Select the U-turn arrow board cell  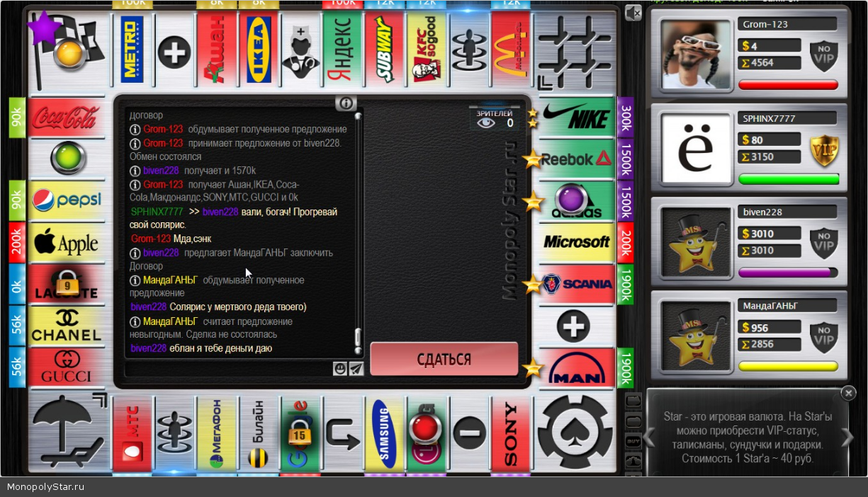pos(342,434)
